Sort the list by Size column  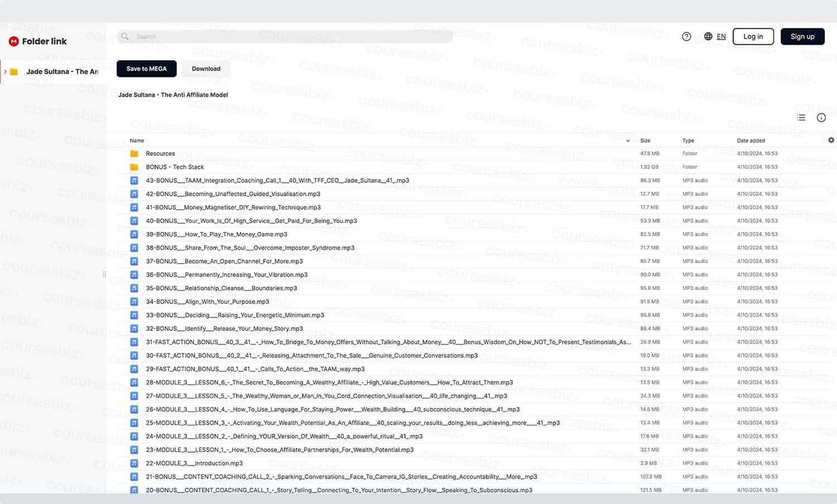tap(645, 140)
